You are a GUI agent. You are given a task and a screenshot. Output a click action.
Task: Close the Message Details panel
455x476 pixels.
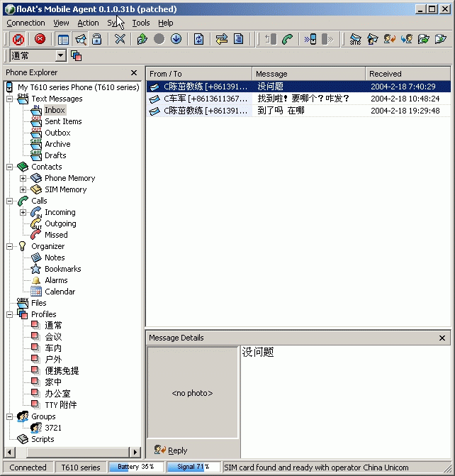[442, 338]
